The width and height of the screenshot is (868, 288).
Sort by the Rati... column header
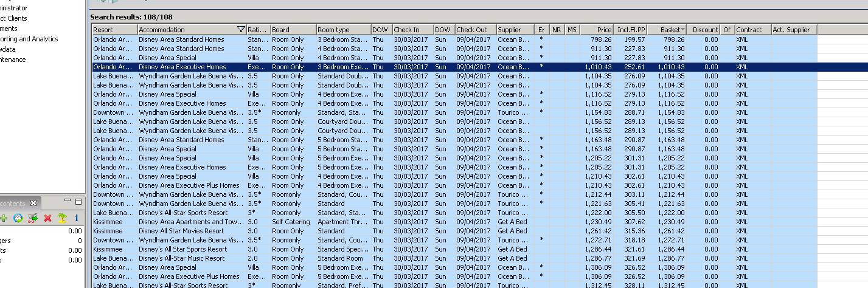point(258,30)
